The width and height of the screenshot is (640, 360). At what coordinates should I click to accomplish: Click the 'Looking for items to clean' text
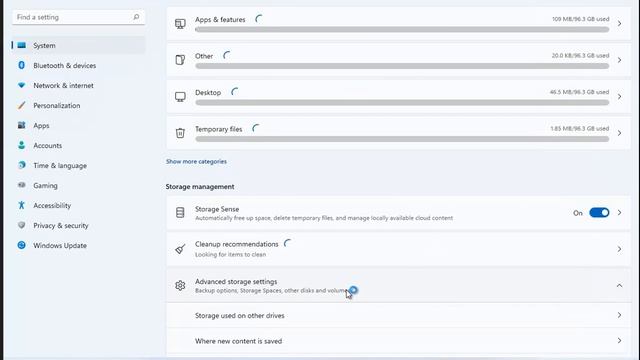[x=231, y=254]
